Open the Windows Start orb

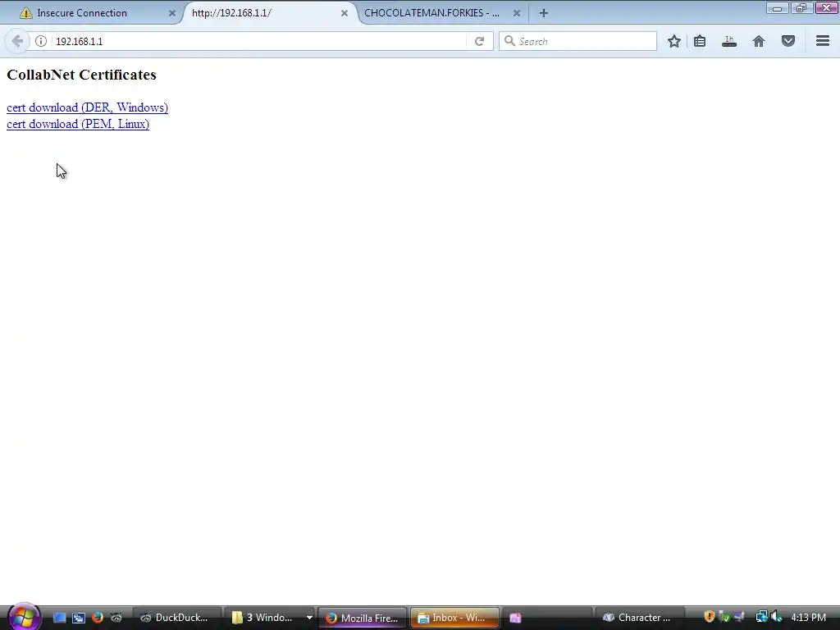coord(24,617)
